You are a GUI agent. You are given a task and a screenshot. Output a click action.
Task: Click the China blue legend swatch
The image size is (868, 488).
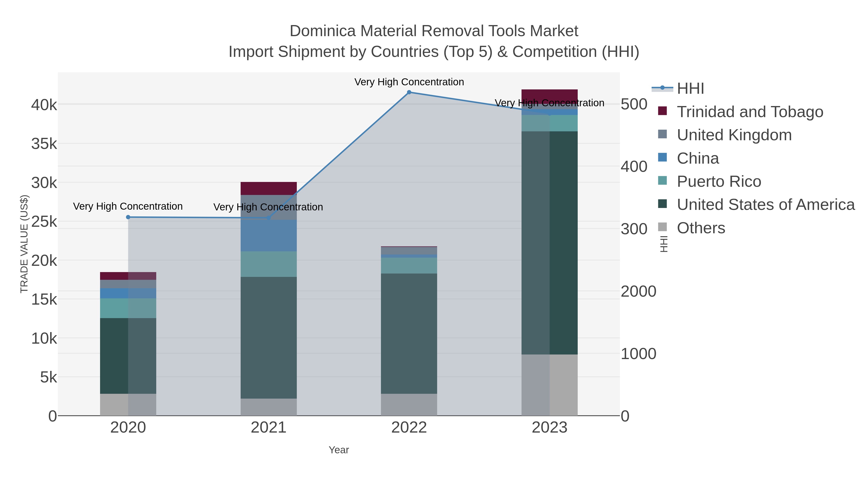[x=663, y=157]
